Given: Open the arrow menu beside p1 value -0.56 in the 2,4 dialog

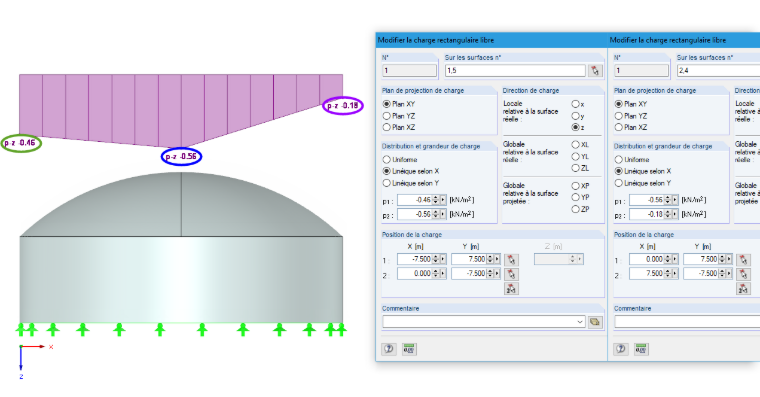Looking at the screenshot, I should [675, 200].
